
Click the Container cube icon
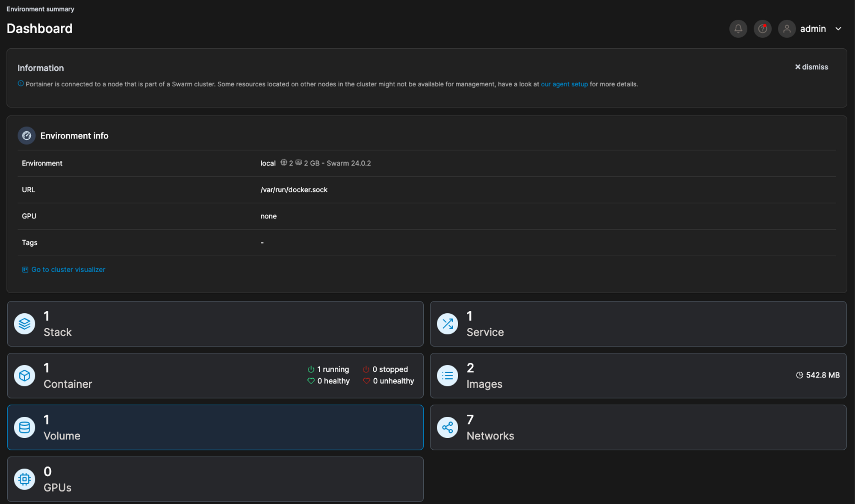(24, 375)
